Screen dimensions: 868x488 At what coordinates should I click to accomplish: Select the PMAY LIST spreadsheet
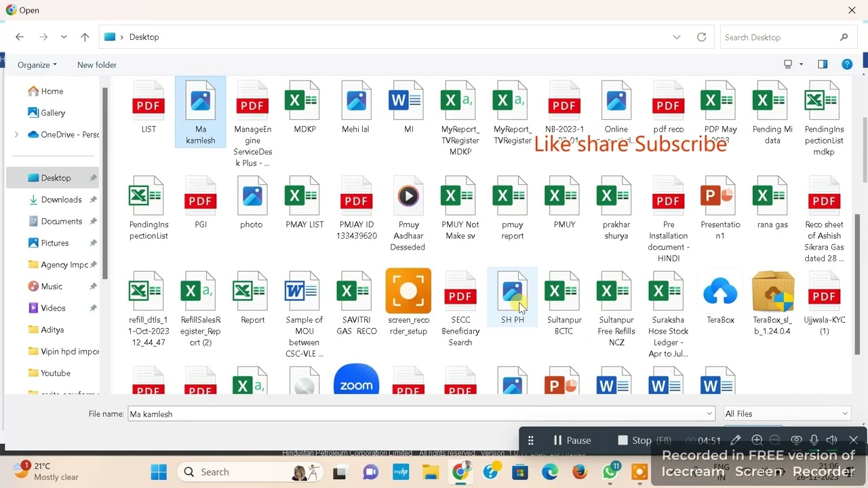point(304,202)
